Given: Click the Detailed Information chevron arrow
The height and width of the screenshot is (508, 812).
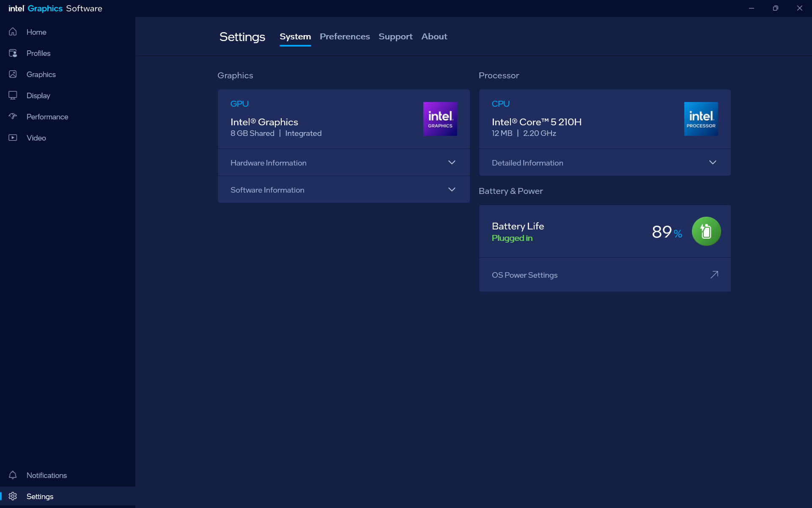Looking at the screenshot, I should coord(713,163).
